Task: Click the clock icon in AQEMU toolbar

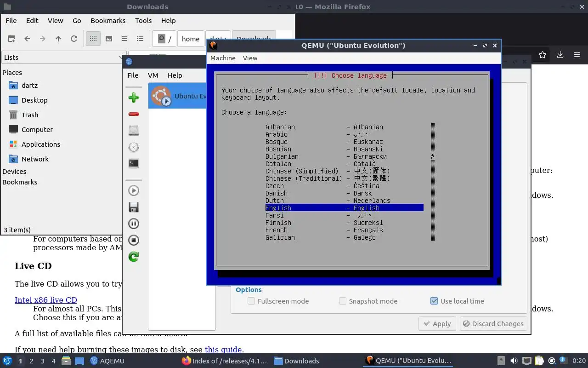Action: tap(134, 147)
